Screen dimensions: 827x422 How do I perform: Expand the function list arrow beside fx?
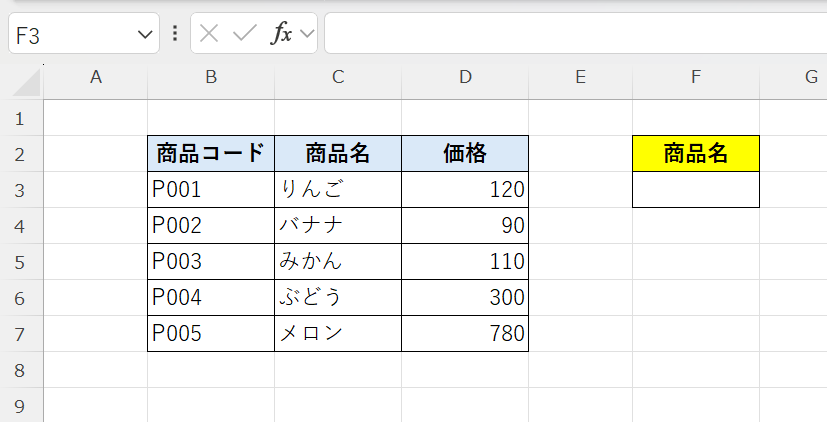click(307, 34)
